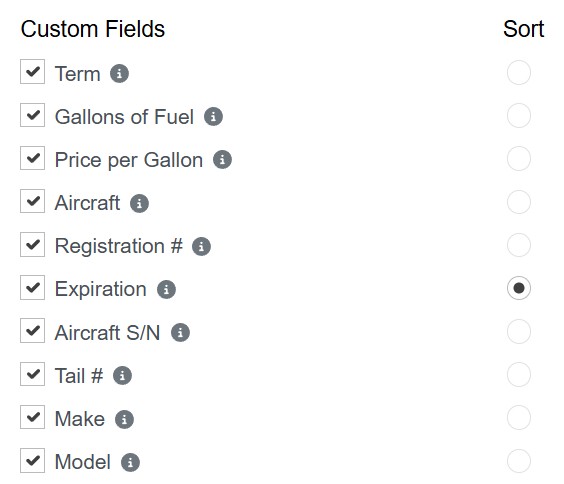
Task: Open the info icon next to Term
Action: point(119,74)
